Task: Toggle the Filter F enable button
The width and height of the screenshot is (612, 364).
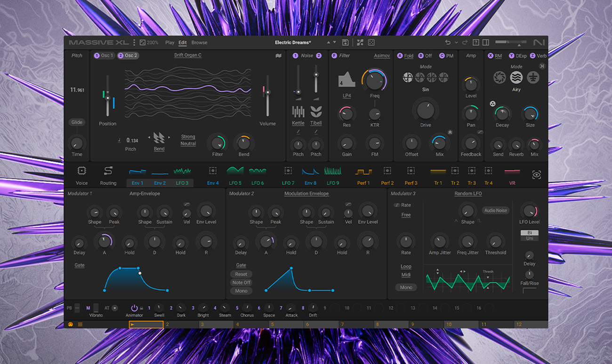Action: pyautogui.click(x=334, y=55)
